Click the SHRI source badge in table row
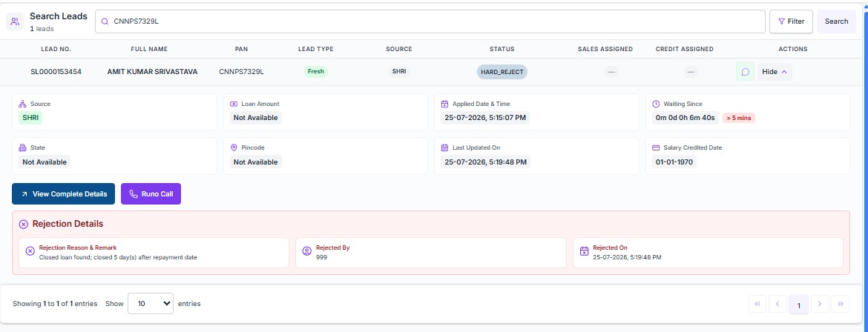The height and width of the screenshot is (332, 868). click(399, 71)
